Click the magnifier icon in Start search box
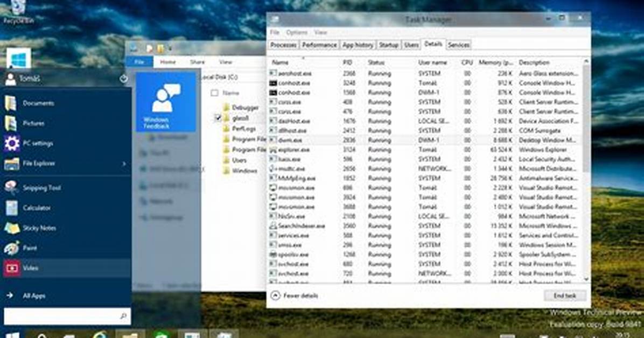The image size is (644, 338). coord(123,316)
